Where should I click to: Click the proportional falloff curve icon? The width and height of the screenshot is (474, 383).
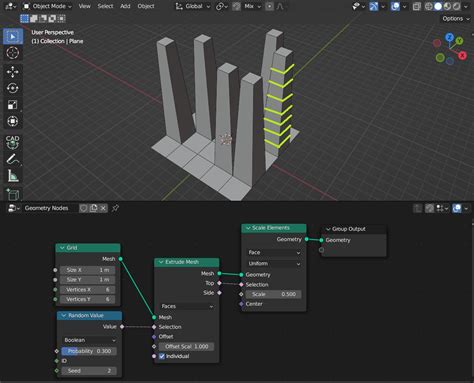pyautogui.click(x=280, y=6)
